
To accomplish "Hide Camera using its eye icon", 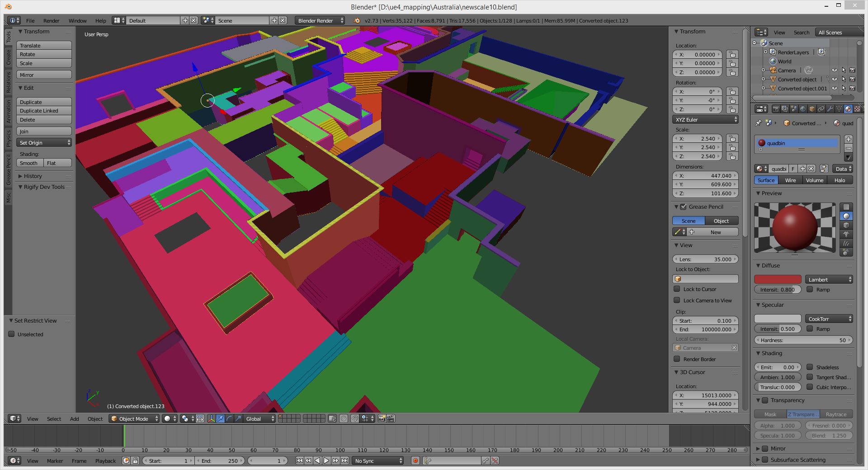I will coord(835,70).
